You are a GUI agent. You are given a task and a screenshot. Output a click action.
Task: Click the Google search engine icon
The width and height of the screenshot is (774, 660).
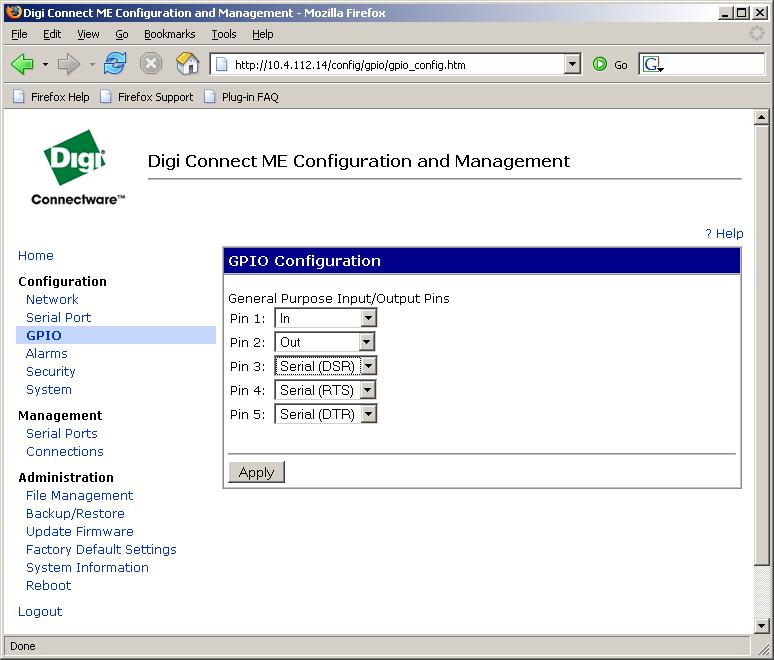coord(652,64)
